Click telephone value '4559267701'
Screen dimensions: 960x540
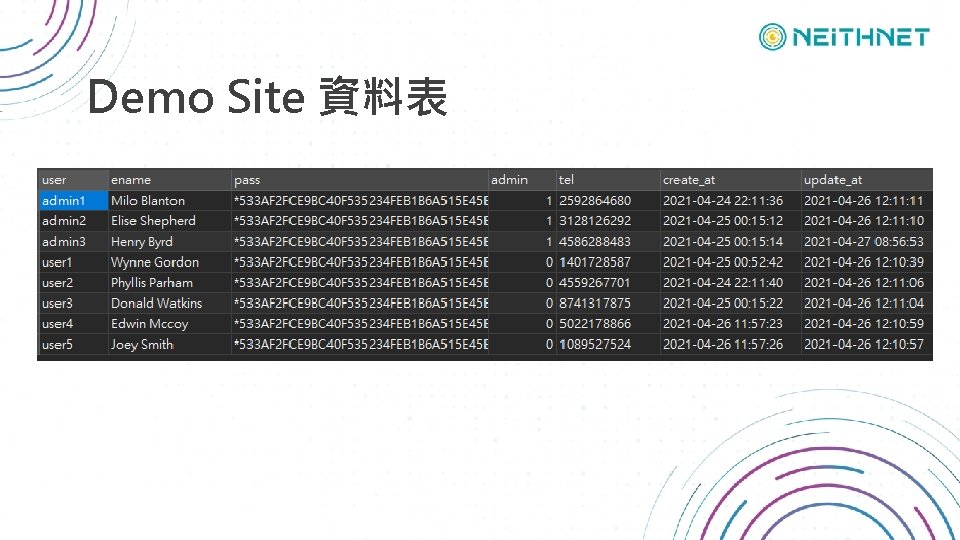(x=594, y=283)
